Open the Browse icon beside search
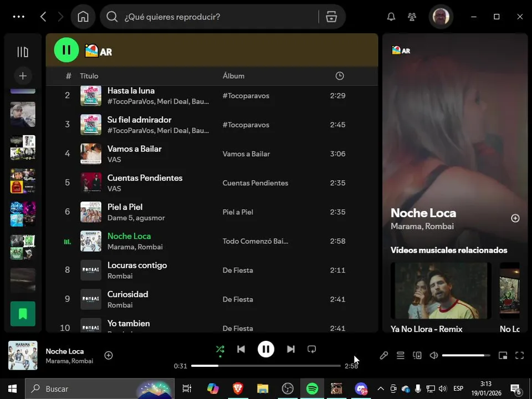532x399 pixels. pyautogui.click(x=331, y=17)
